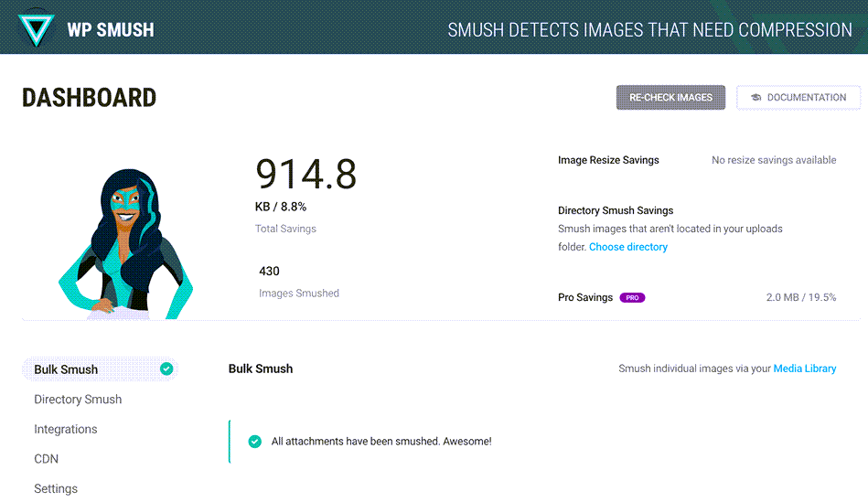
Task: Click the graduation cap icon in Documentation
Action: 755,98
